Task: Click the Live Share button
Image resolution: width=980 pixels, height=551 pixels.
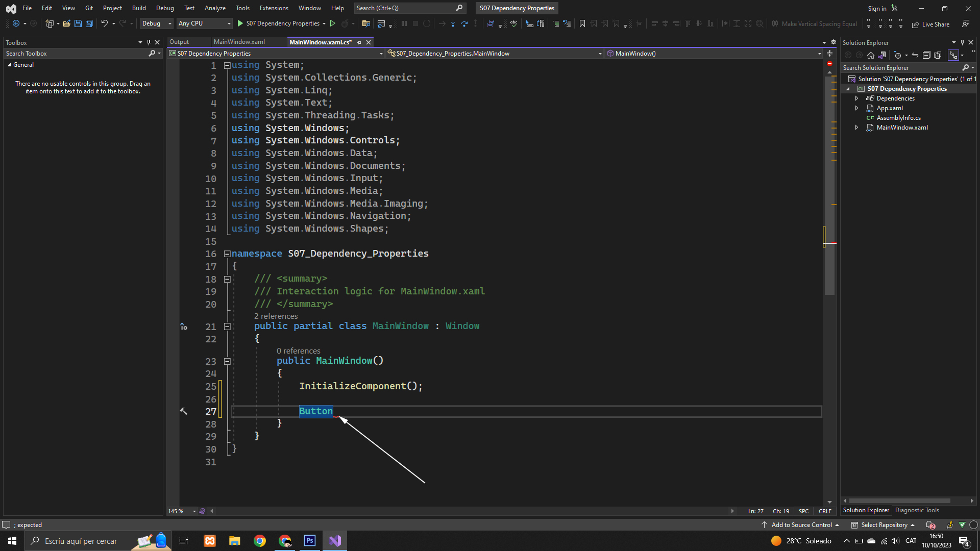Action: (930, 24)
